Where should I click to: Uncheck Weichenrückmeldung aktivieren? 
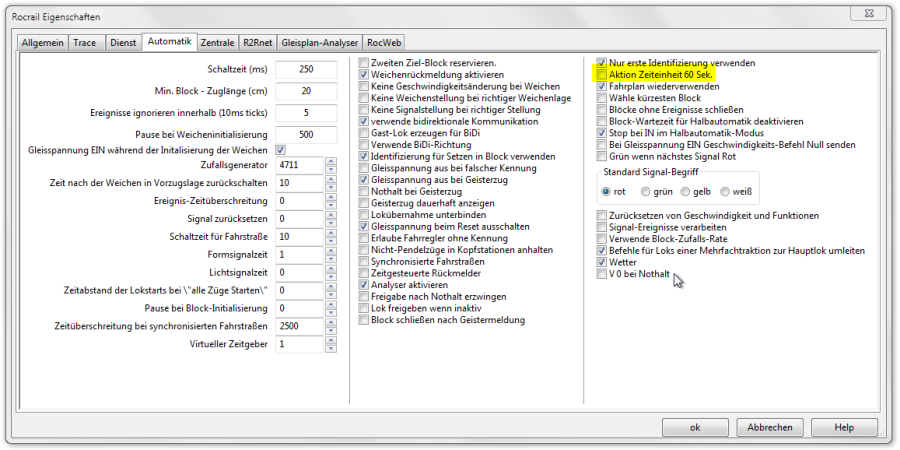tap(364, 75)
